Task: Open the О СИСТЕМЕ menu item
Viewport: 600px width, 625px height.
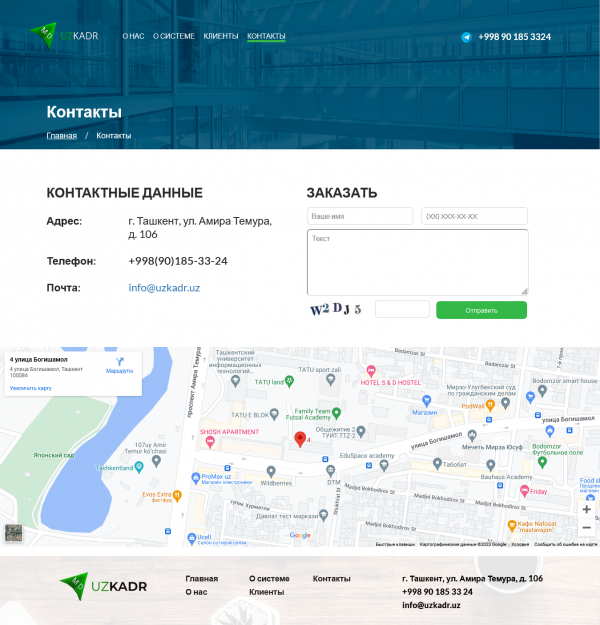Action: (x=174, y=36)
